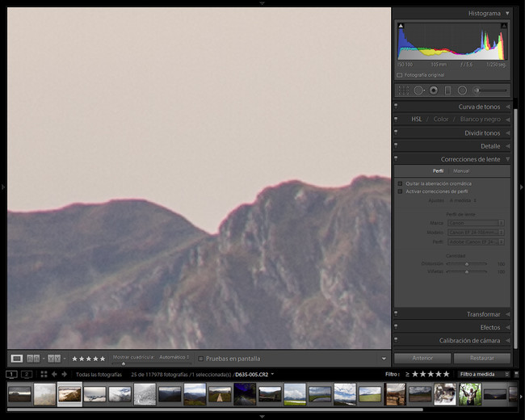Open Mostrar cuadrícula Automático dropdown
The height and width of the screenshot is (420, 525).
[174, 357]
